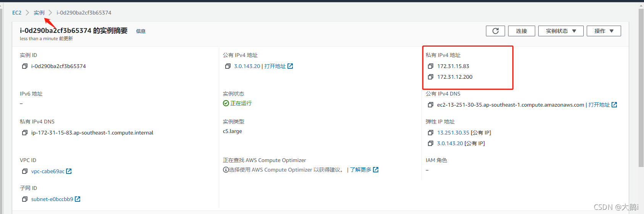Copy the private IPv4 DNS name
Screen dimensions: 644x214
coord(25,133)
